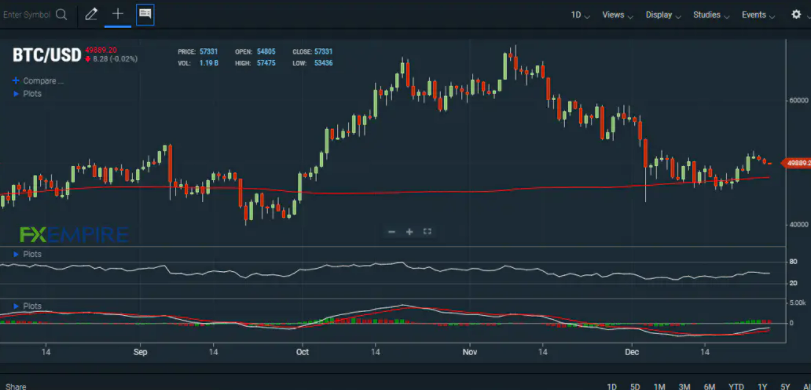Viewport: 811px width, 390px height.
Task: Open the Events dropdown
Action: [758, 15]
